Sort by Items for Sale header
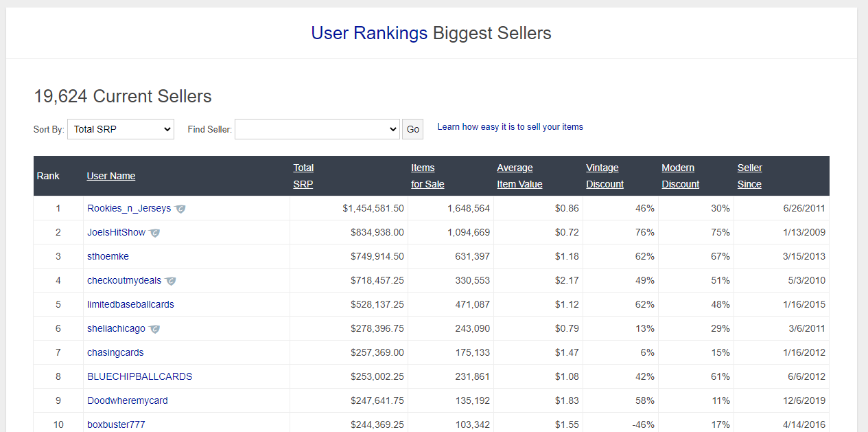This screenshot has width=868, height=432. coord(427,176)
